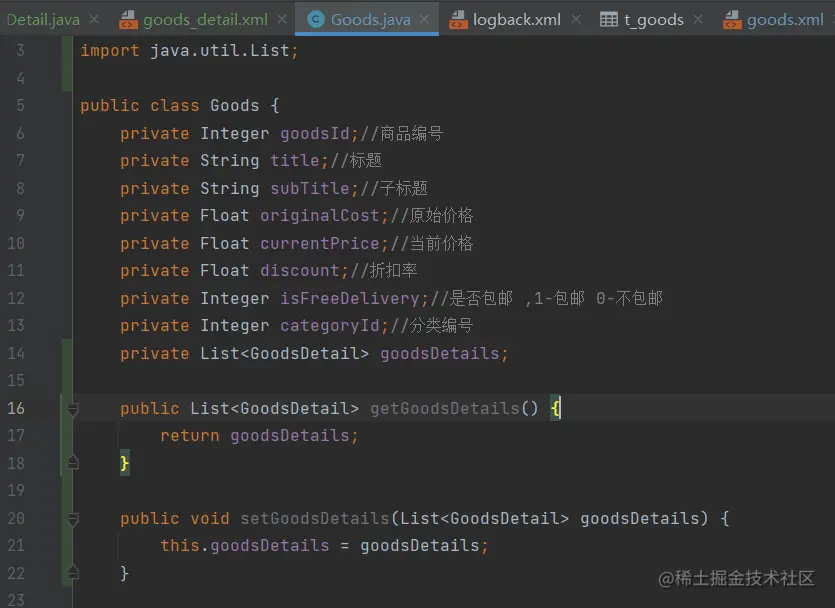Image resolution: width=835 pixels, height=608 pixels.
Task: Click line number 5 in the gutter
Action: 20,105
